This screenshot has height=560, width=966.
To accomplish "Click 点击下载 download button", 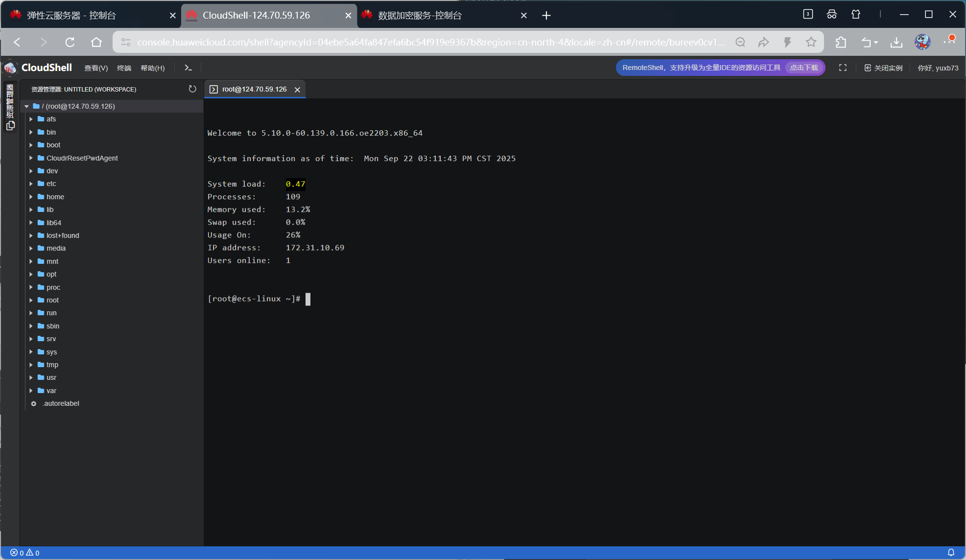I will pyautogui.click(x=804, y=68).
